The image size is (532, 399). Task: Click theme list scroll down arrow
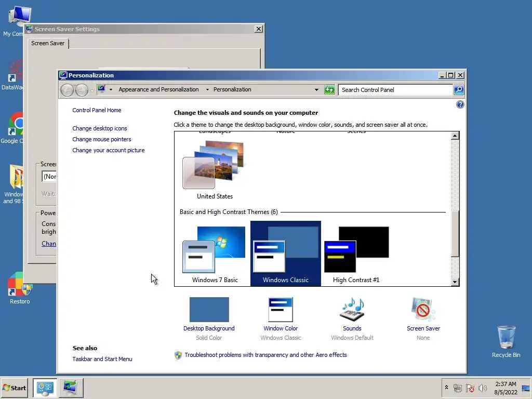pyautogui.click(x=455, y=282)
